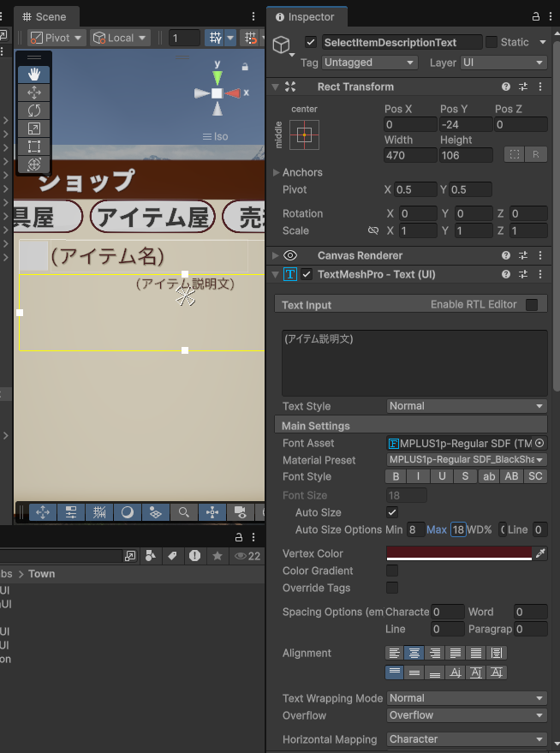Image resolution: width=560 pixels, height=753 pixels.
Task: Activate the Scale tool in scene overlay
Action: [x=34, y=128]
